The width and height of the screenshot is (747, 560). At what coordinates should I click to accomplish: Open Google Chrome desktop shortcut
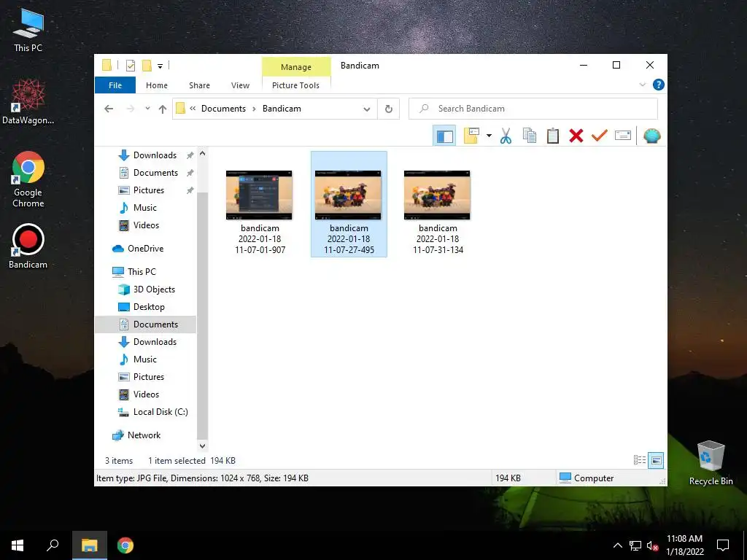click(28, 179)
